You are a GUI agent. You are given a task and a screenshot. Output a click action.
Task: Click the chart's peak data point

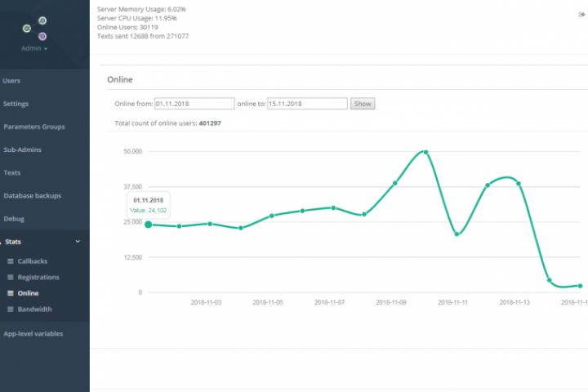click(425, 152)
